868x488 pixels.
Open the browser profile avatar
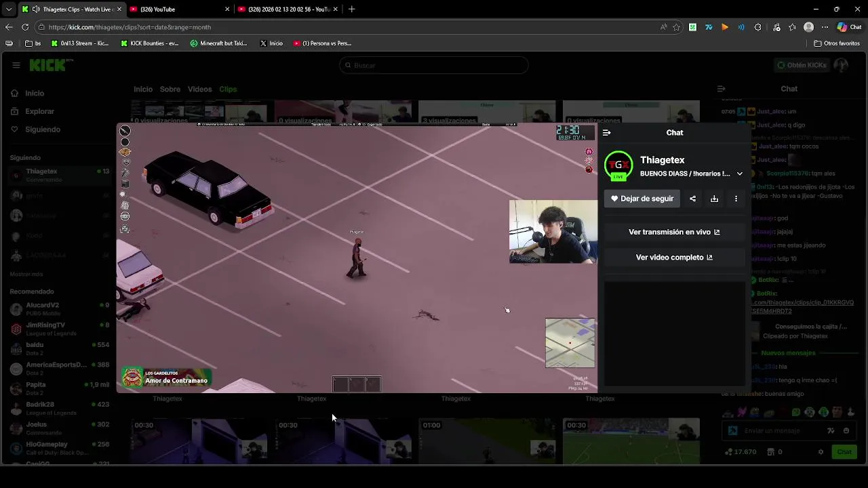point(808,27)
